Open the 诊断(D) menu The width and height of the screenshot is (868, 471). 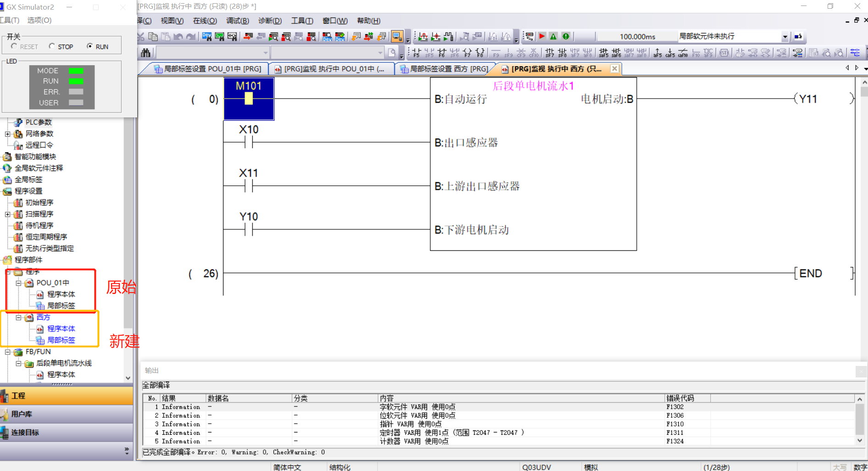point(270,21)
